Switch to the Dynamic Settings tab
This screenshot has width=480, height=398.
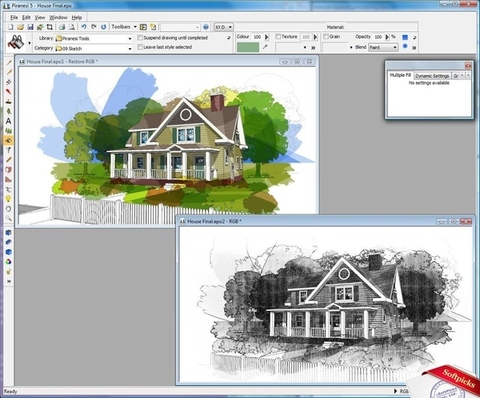point(432,76)
